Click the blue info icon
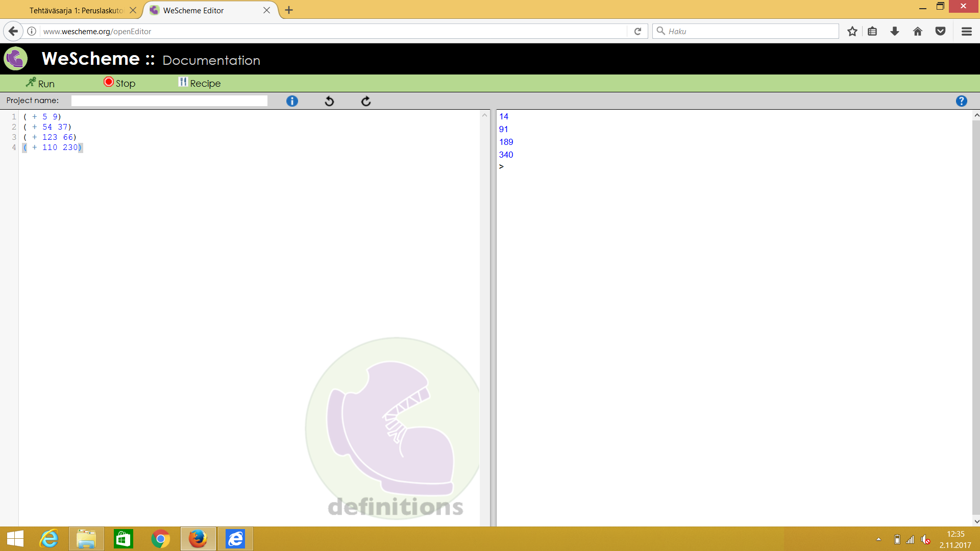Viewport: 980px width, 551px height. point(292,101)
